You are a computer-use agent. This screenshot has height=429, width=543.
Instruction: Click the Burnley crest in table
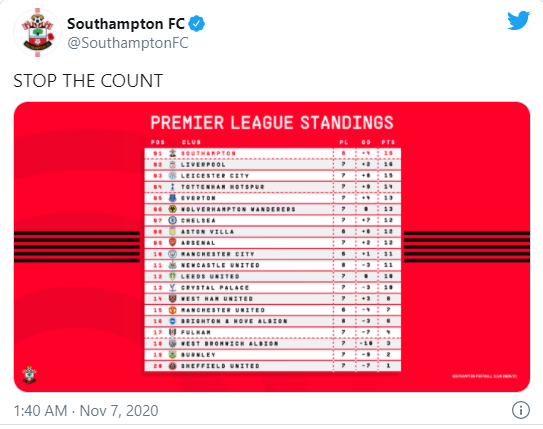(172, 355)
